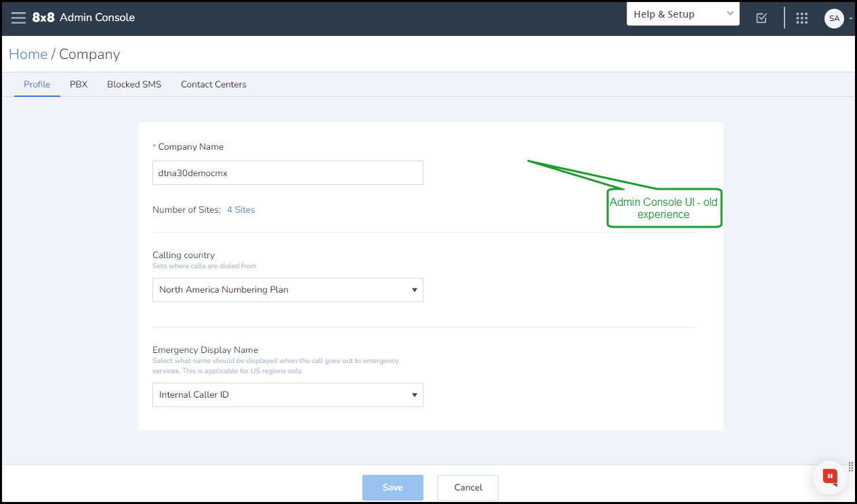This screenshot has width=857, height=504.
Task: Open the Calling country dropdown
Action: 288,290
